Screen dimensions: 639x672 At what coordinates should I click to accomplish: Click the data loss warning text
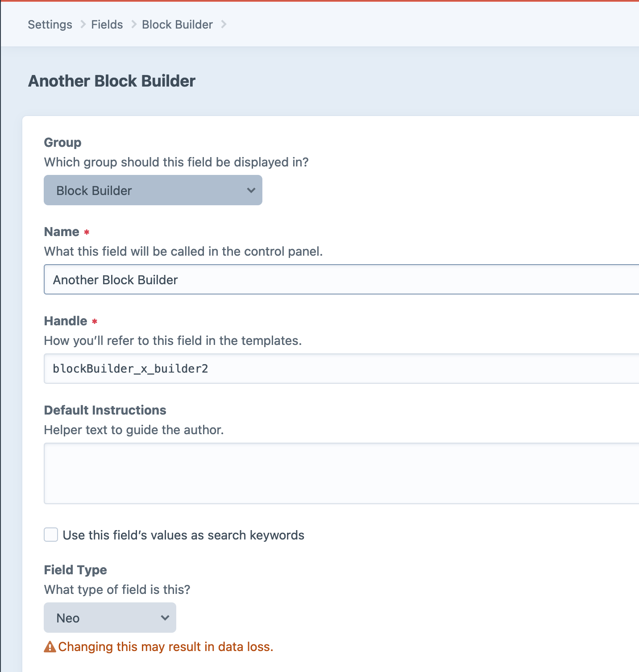pos(166,647)
